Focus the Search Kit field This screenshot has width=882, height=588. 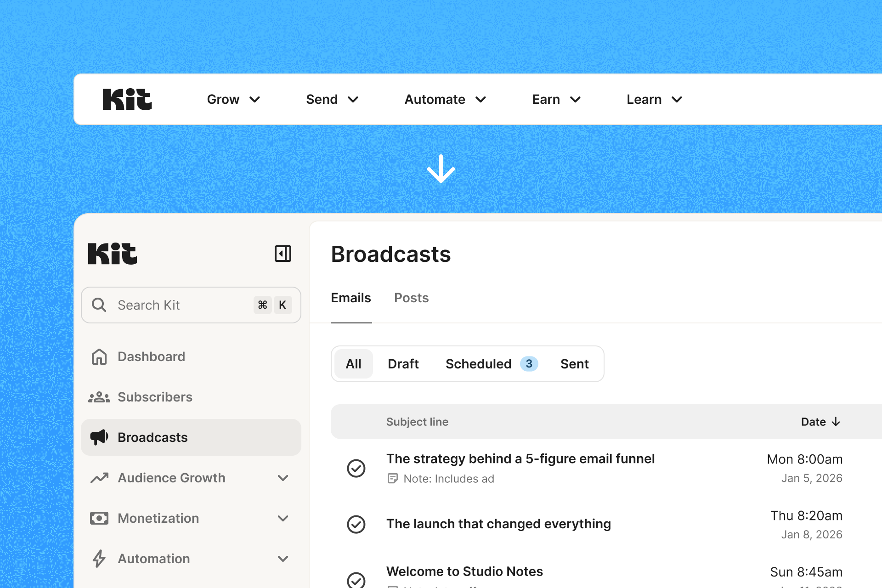coord(191,305)
